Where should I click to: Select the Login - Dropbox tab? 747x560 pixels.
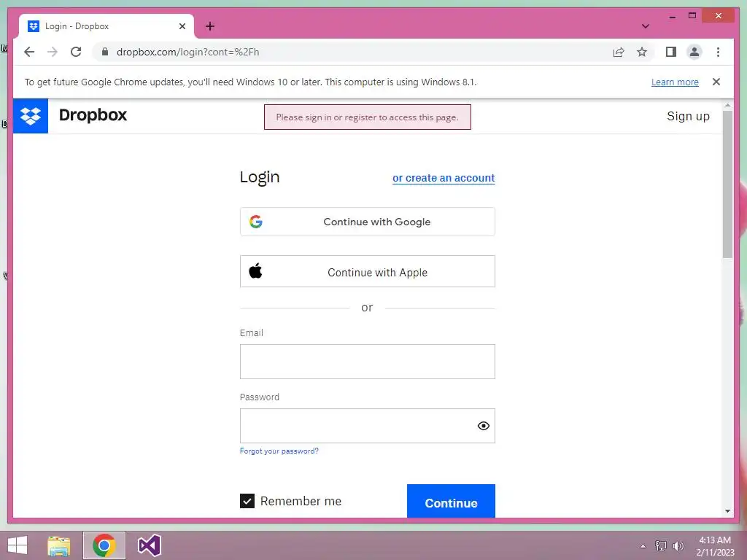coord(107,26)
